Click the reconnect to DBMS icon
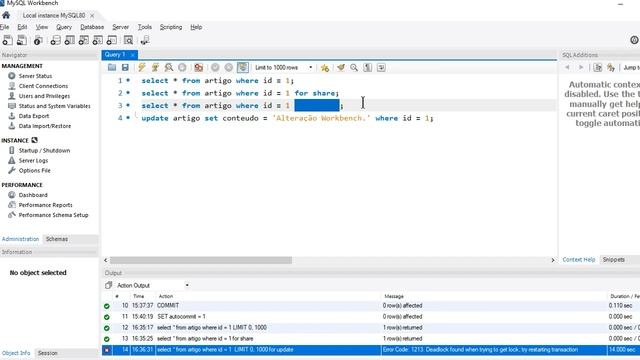 [144, 40]
